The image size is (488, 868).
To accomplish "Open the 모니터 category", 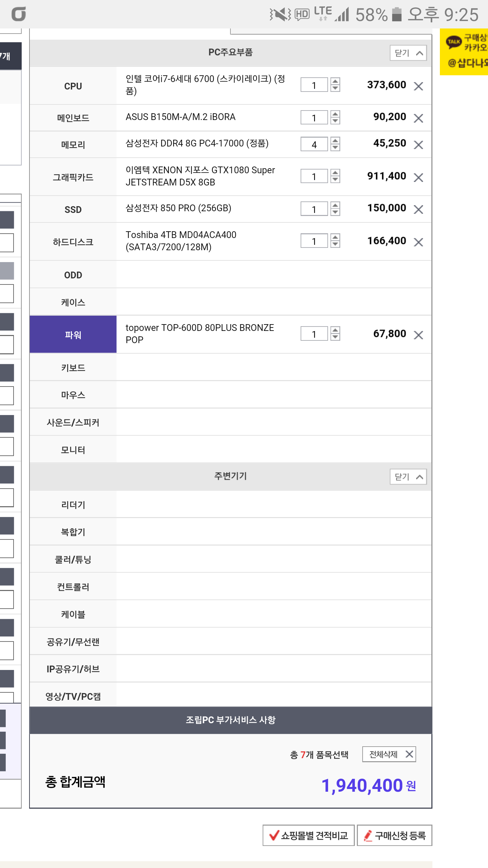I will click(73, 450).
